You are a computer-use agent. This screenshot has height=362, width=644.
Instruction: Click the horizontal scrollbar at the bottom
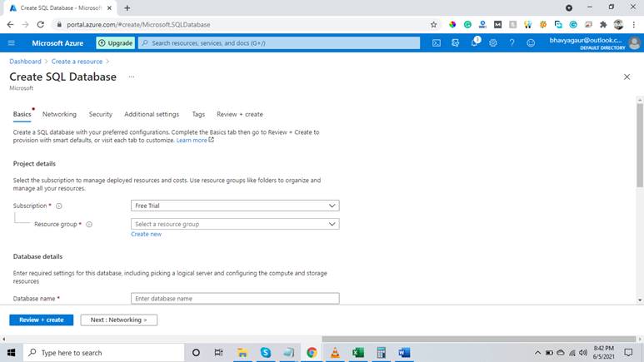click(479, 339)
